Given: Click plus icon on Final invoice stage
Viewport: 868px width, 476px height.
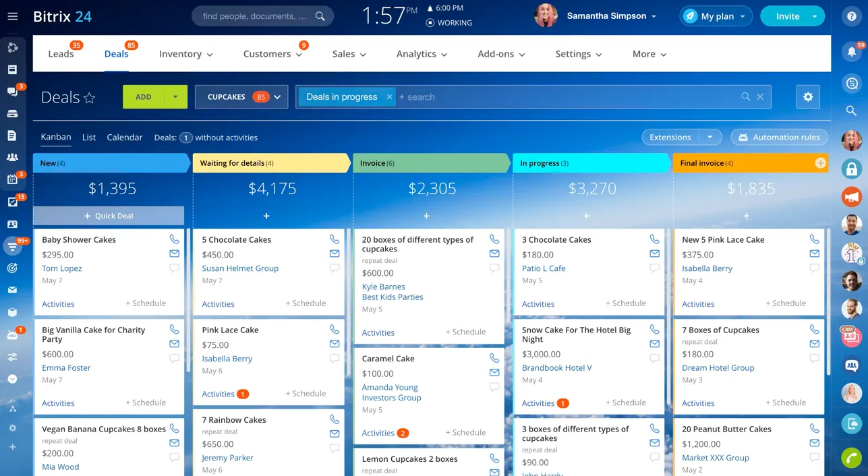Looking at the screenshot, I should tap(820, 163).
